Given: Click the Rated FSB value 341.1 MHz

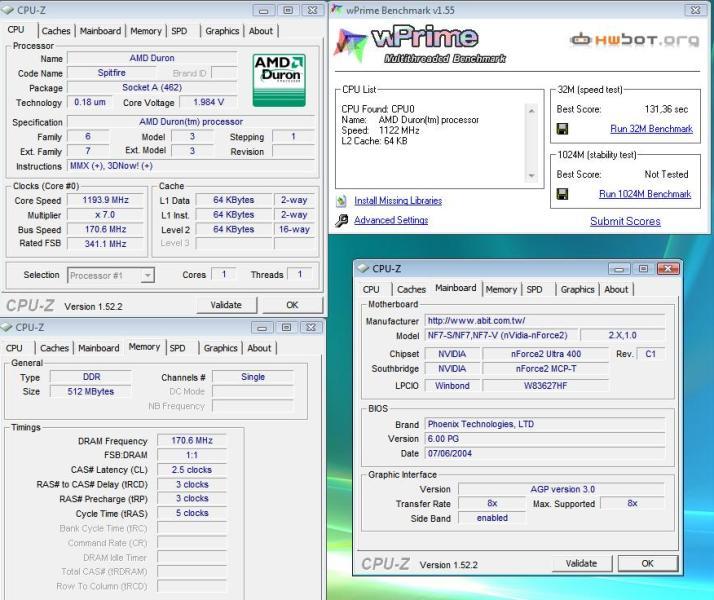Looking at the screenshot, I should click(106, 244).
